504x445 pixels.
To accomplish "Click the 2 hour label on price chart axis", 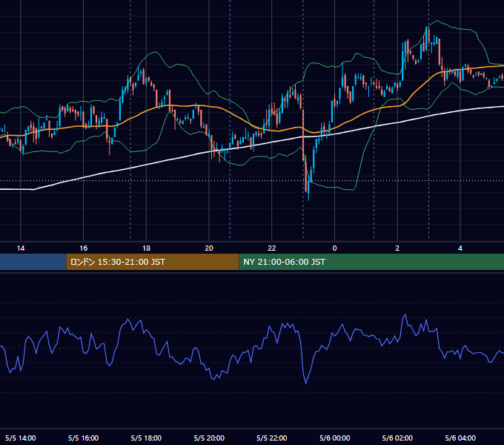I will (397, 248).
